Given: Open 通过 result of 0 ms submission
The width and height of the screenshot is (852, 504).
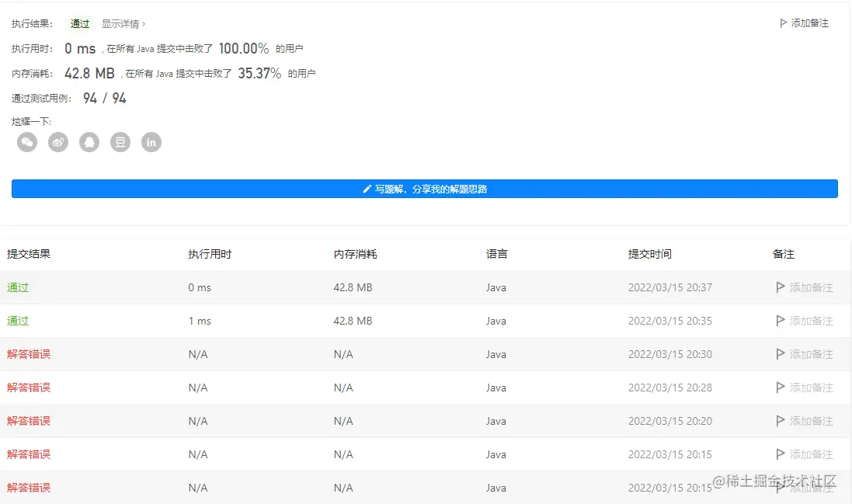Looking at the screenshot, I should point(17,287).
